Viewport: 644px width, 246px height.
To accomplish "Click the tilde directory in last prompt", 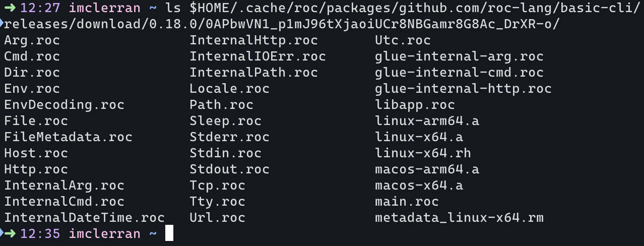I will click(x=153, y=234).
